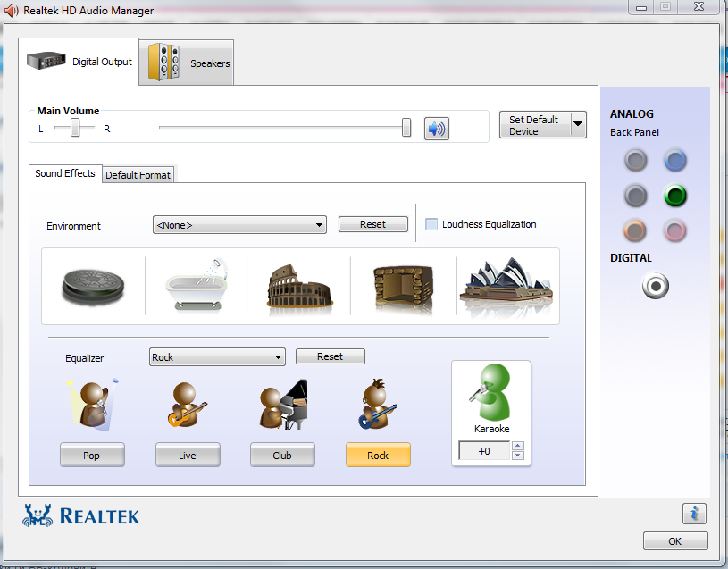The height and width of the screenshot is (569, 728).
Task: Click the pink microphone back panel jack
Action: [x=675, y=230]
